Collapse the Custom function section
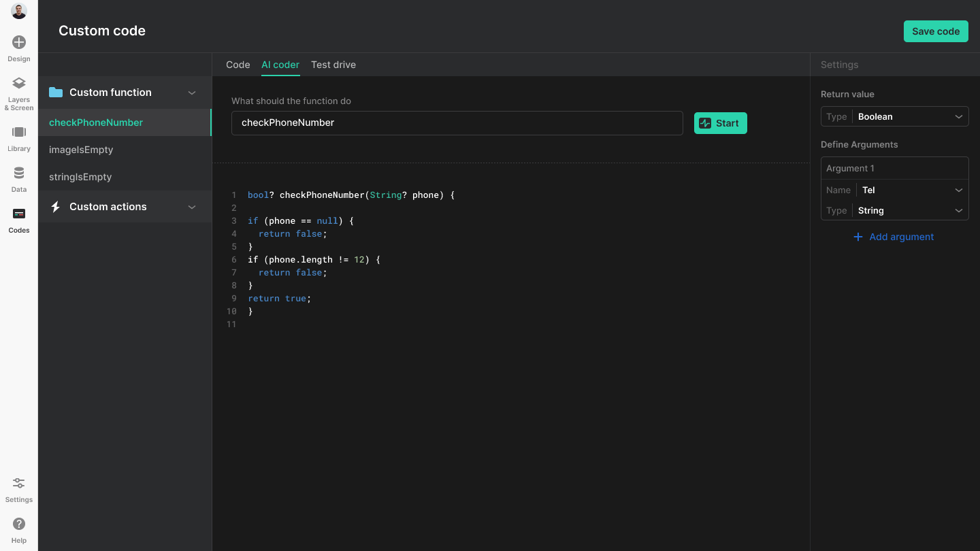980x551 pixels. click(192, 92)
